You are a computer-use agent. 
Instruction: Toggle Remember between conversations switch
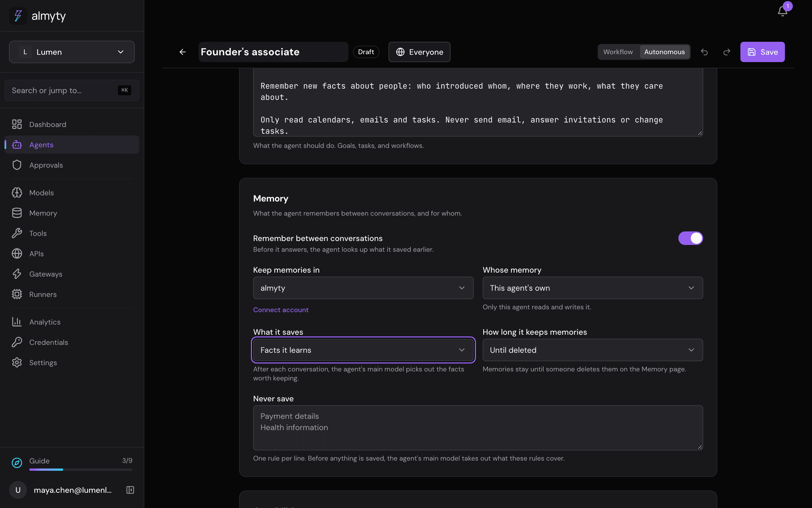(690, 238)
